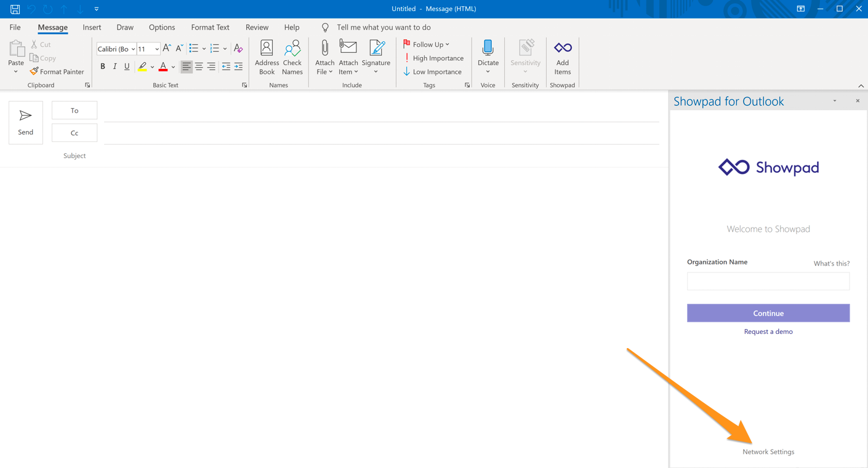The height and width of the screenshot is (468, 868).
Task: Click the Subject field
Action: [x=382, y=156]
